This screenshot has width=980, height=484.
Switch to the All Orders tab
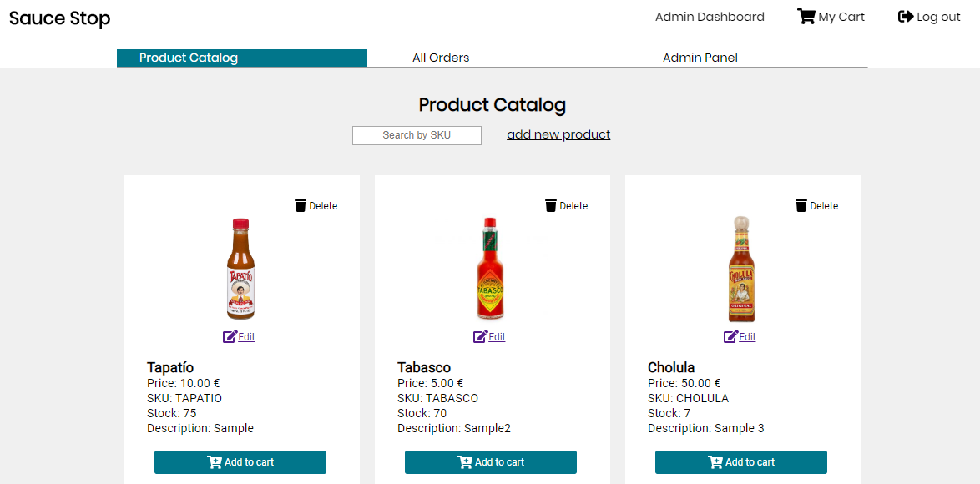[441, 58]
